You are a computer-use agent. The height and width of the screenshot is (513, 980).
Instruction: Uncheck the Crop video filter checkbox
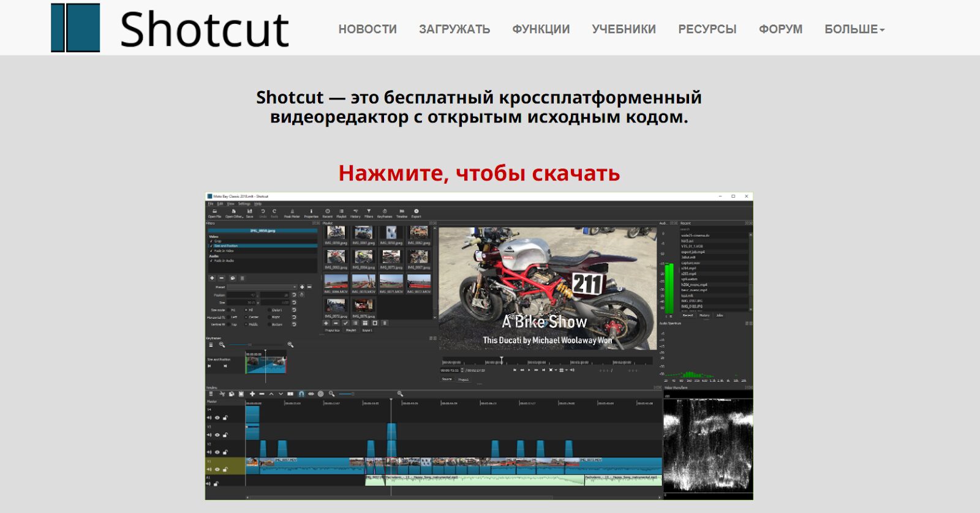coord(211,241)
